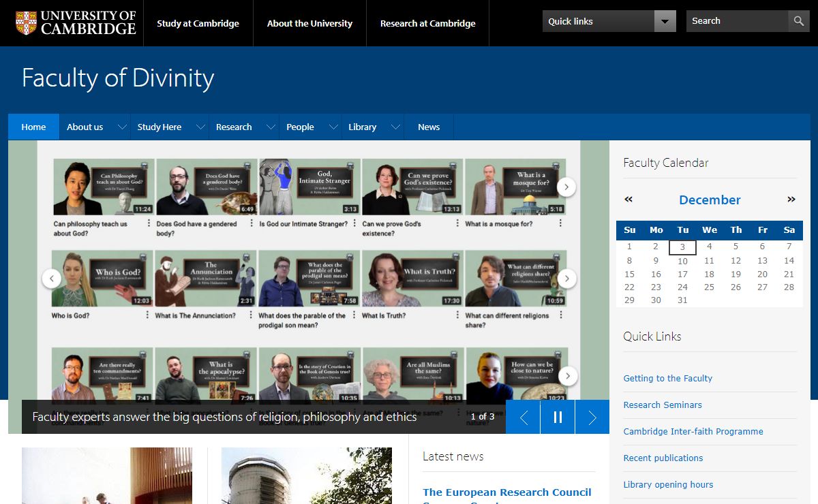Screen dimensions: 818x504
Task: Open options menu for 'What is The Annunciation?'
Action: coord(252,315)
